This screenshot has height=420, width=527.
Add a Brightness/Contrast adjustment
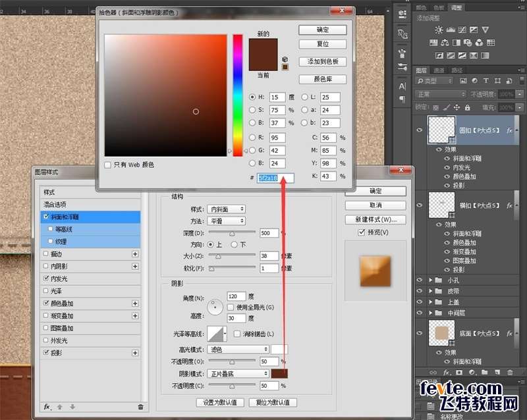click(x=439, y=30)
